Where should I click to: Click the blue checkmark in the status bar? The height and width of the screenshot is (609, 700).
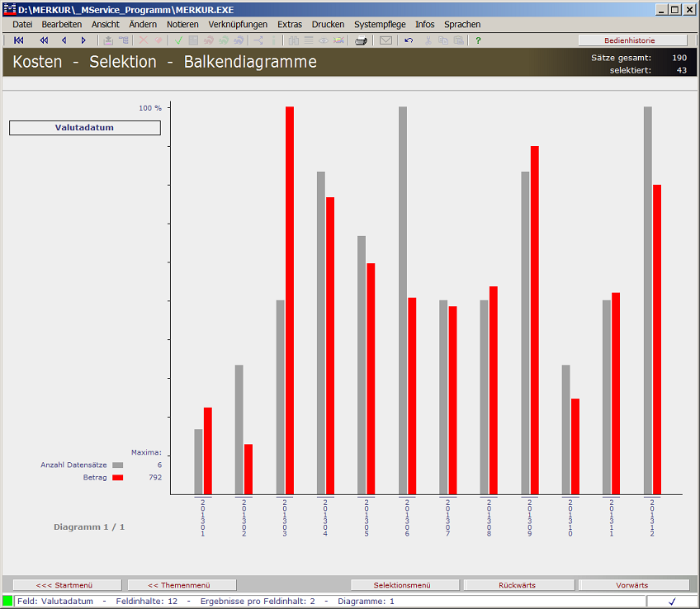(x=672, y=602)
